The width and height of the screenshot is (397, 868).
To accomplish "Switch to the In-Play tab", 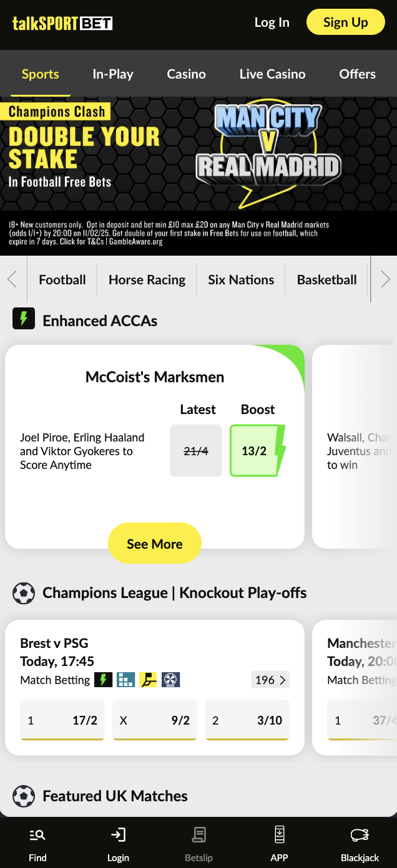I will (x=113, y=74).
